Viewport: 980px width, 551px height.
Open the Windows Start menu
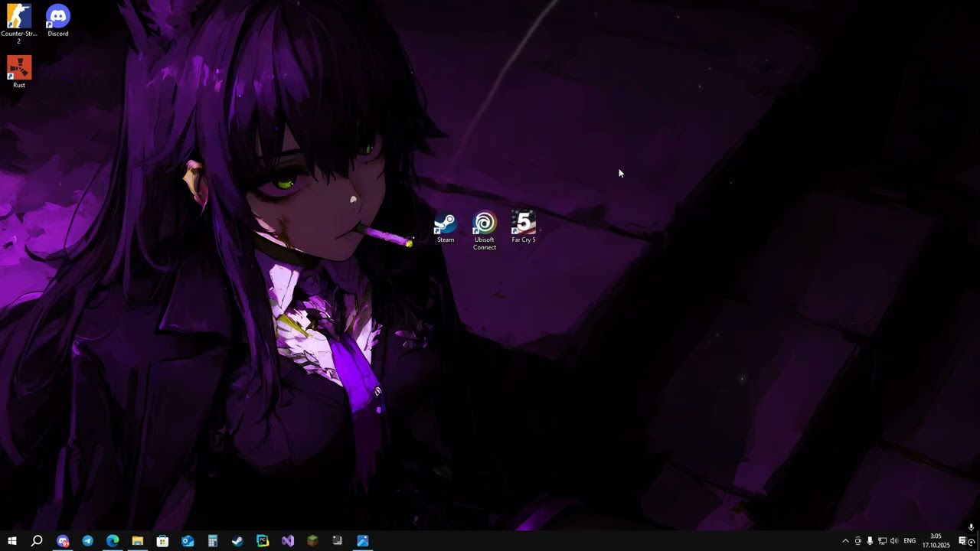(11, 541)
